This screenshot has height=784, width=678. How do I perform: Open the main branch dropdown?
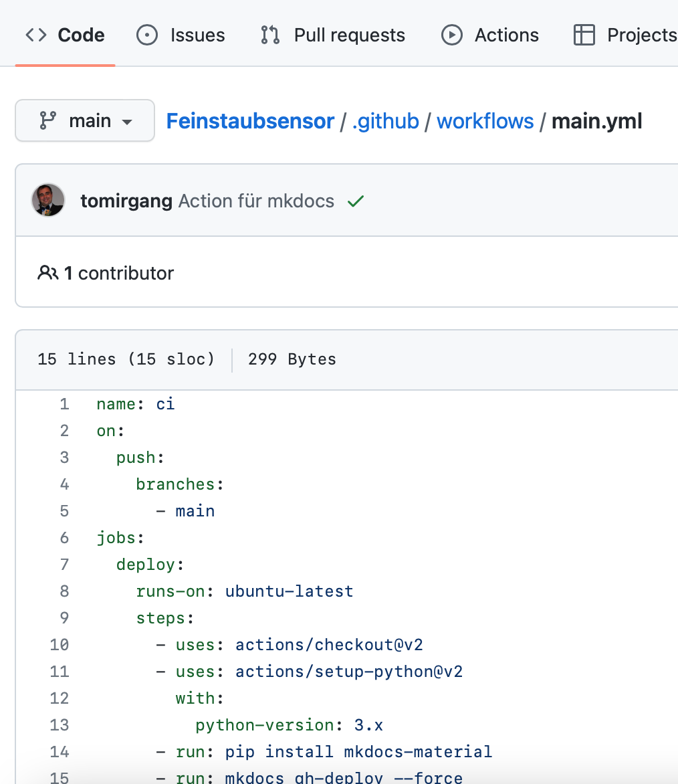[85, 120]
